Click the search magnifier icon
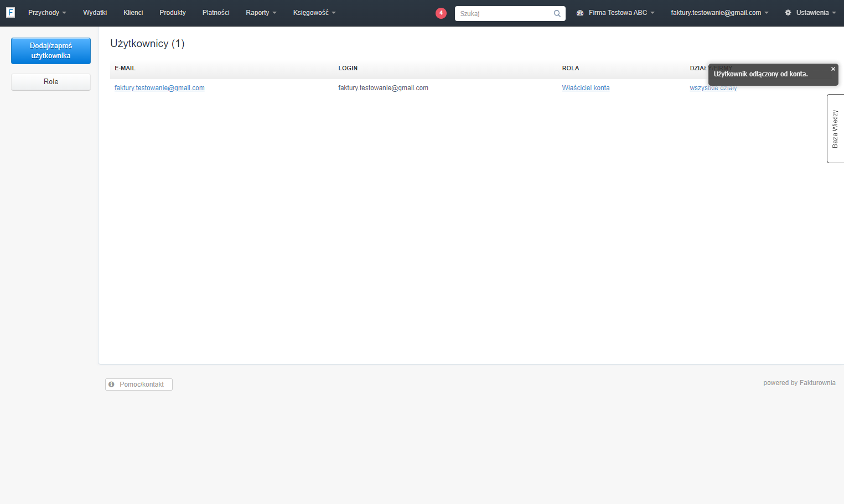 [x=557, y=14]
